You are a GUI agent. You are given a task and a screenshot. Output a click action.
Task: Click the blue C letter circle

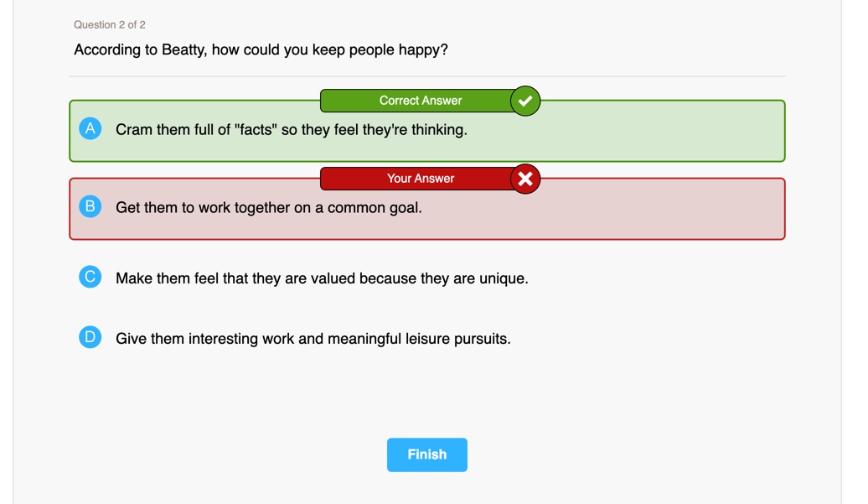click(x=90, y=277)
